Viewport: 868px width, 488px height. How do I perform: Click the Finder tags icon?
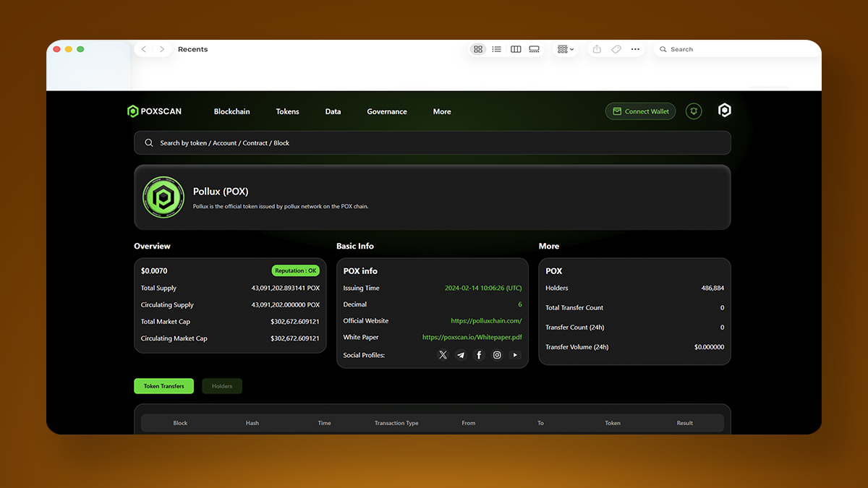point(616,49)
